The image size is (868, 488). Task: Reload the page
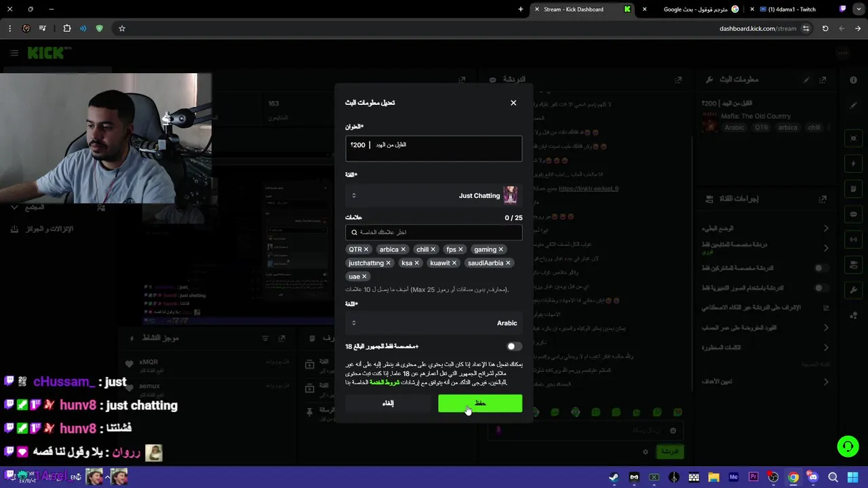(x=825, y=28)
